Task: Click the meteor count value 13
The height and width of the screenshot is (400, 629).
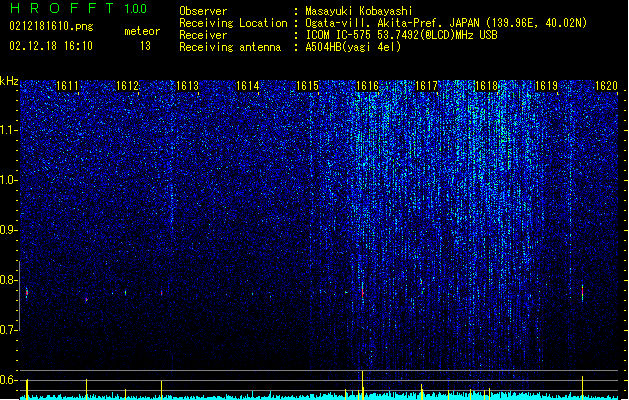Action: tap(145, 46)
